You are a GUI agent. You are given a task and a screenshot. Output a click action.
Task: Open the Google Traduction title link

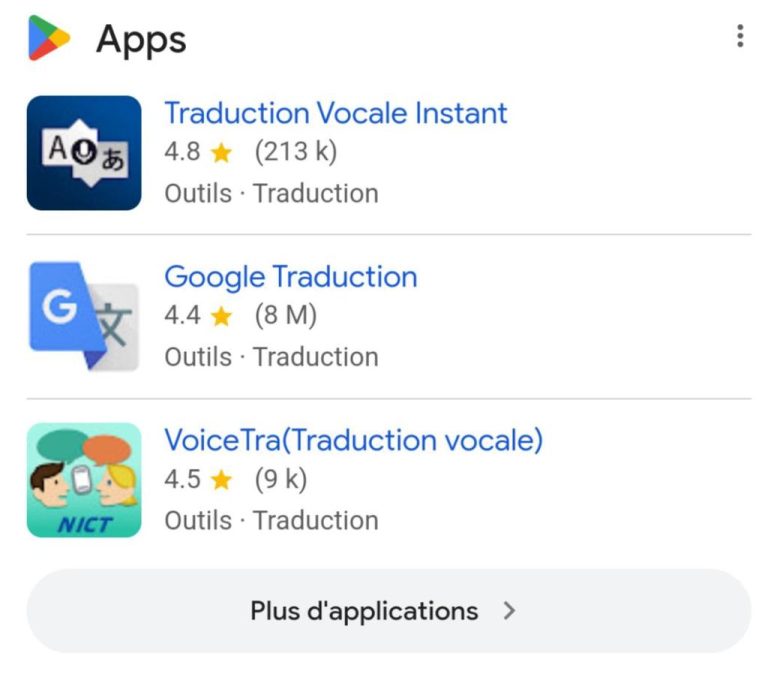(291, 277)
